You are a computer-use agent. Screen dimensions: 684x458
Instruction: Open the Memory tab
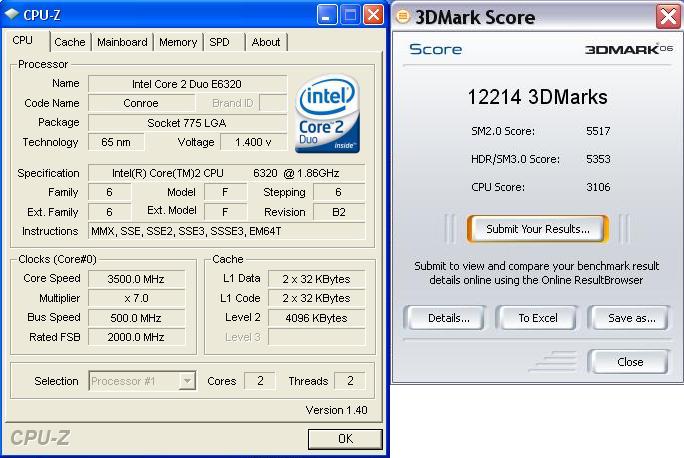coord(178,42)
